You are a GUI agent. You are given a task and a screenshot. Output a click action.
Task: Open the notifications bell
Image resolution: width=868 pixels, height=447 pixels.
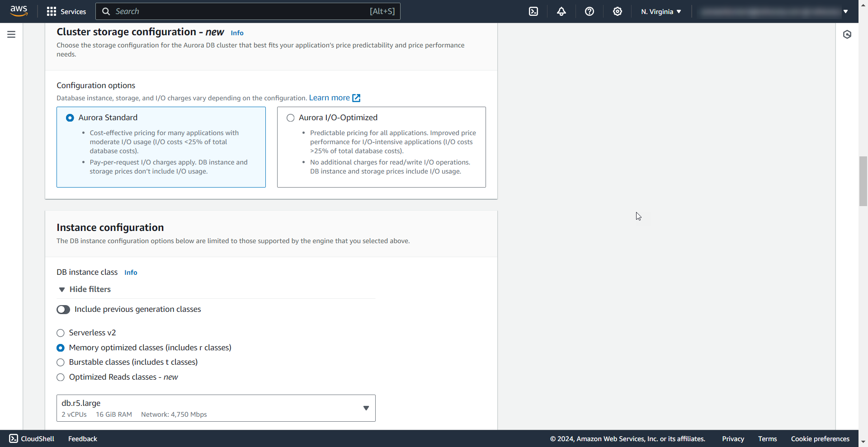coord(561,11)
